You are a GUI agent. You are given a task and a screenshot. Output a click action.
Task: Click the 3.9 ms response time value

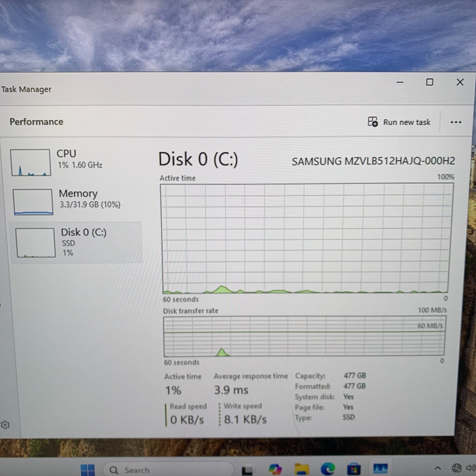tap(231, 390)
